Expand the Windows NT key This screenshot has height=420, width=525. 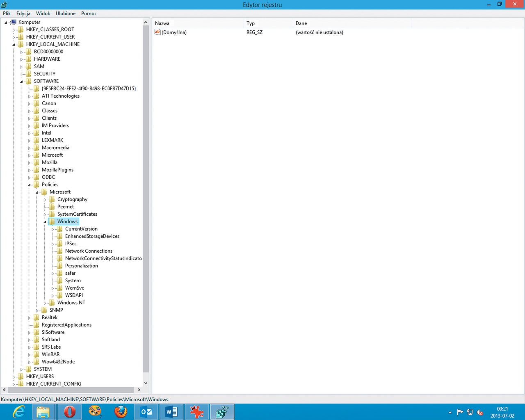pos(45,303)
